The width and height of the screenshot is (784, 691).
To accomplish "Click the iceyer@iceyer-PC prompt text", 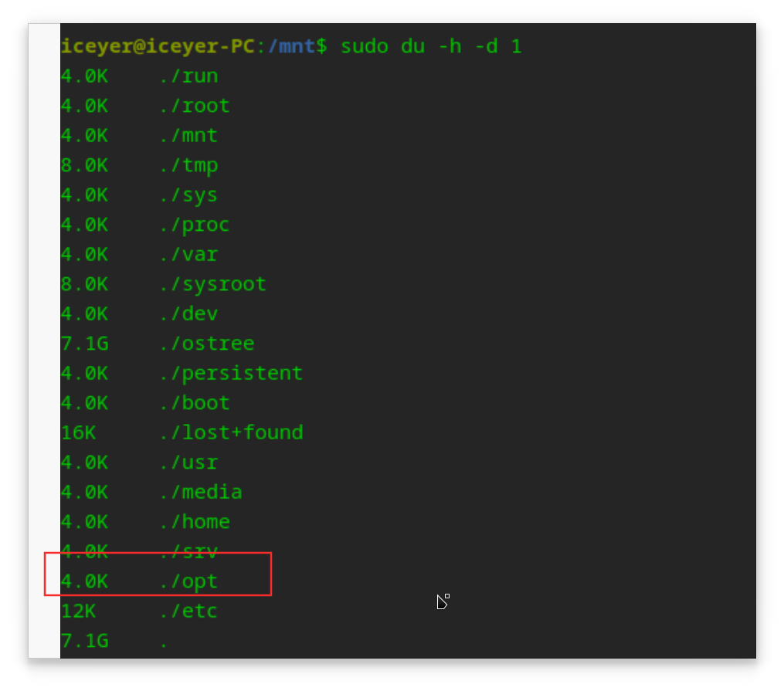I will click(x=158, y=46).
